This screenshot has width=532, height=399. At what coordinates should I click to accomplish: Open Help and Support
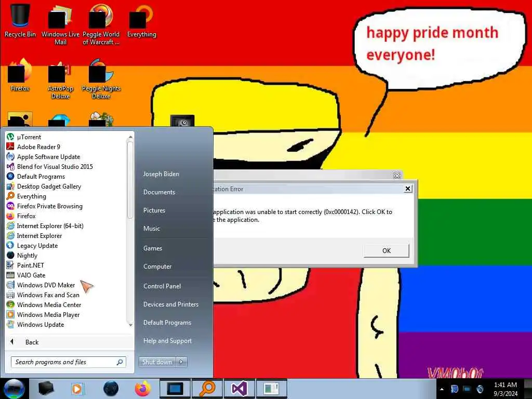pos(168,341)
